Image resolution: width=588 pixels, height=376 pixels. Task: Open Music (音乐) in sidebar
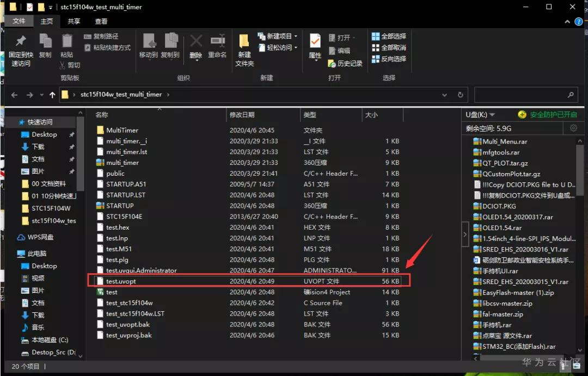point(38,327)
